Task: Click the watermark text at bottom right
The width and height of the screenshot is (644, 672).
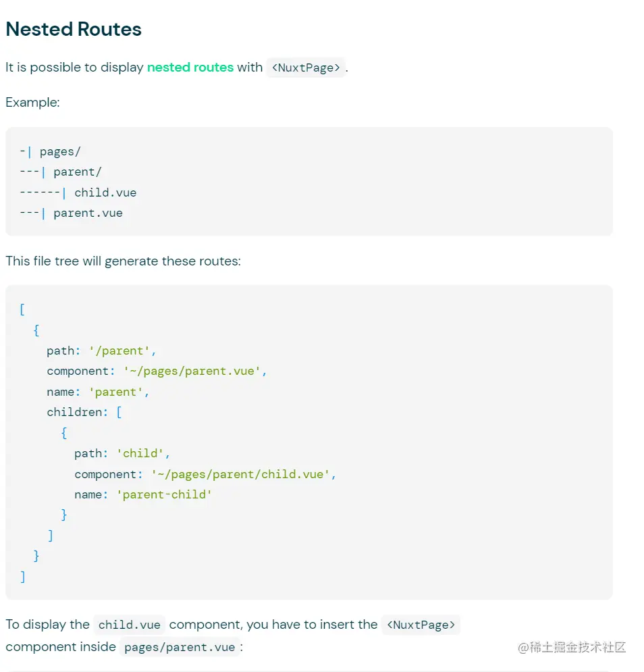Action: pyautogui.click(x=572, y=647)
